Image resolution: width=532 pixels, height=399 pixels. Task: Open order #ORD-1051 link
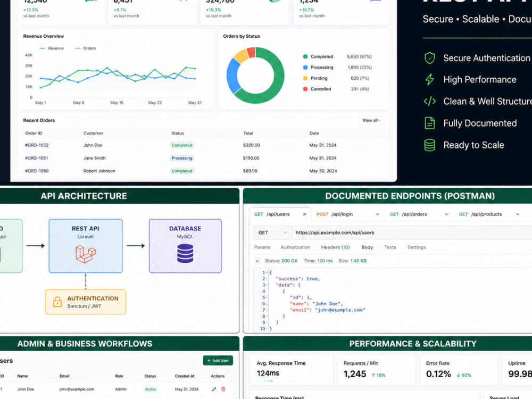coord(37,158)
